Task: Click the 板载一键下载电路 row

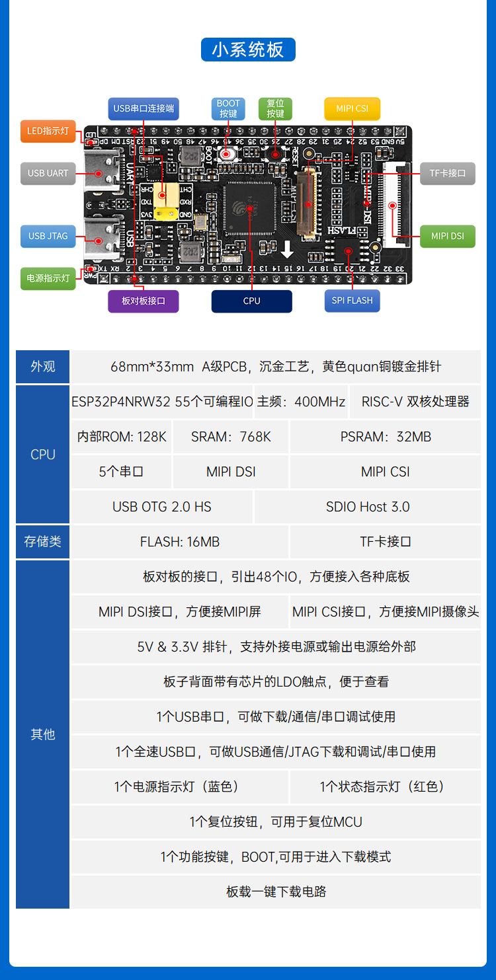Action: (276, 892)
